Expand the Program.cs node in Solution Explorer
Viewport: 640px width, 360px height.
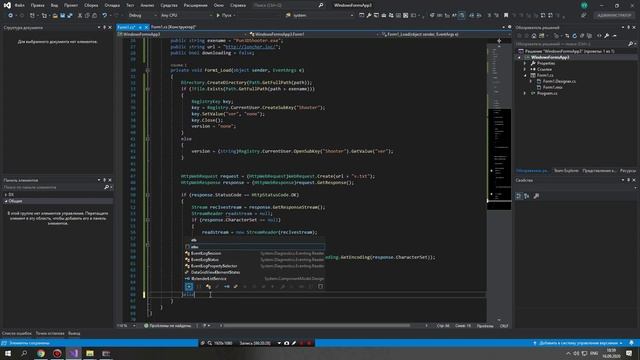(x=525, y=93)
